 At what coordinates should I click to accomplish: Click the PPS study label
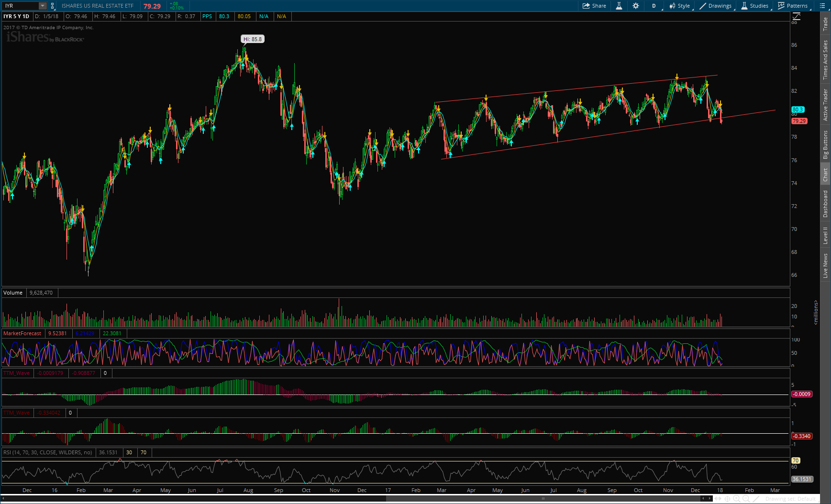207,16
